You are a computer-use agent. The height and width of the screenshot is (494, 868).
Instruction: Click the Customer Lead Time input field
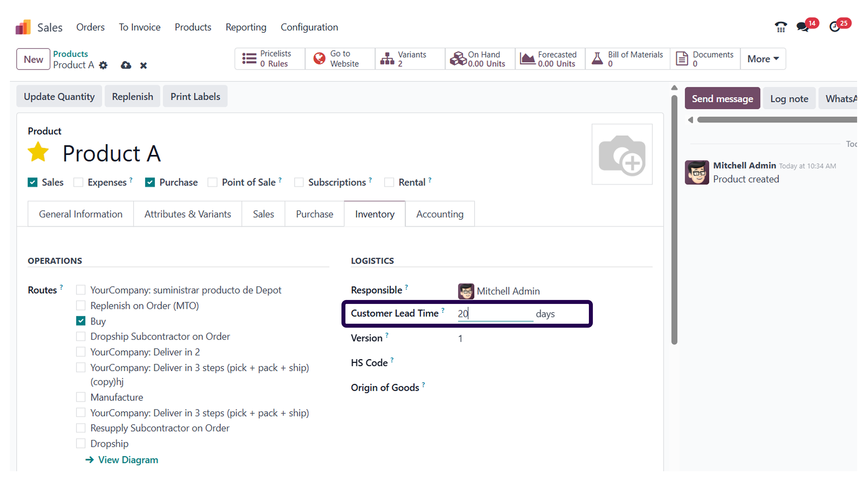[x=495, y=314]
